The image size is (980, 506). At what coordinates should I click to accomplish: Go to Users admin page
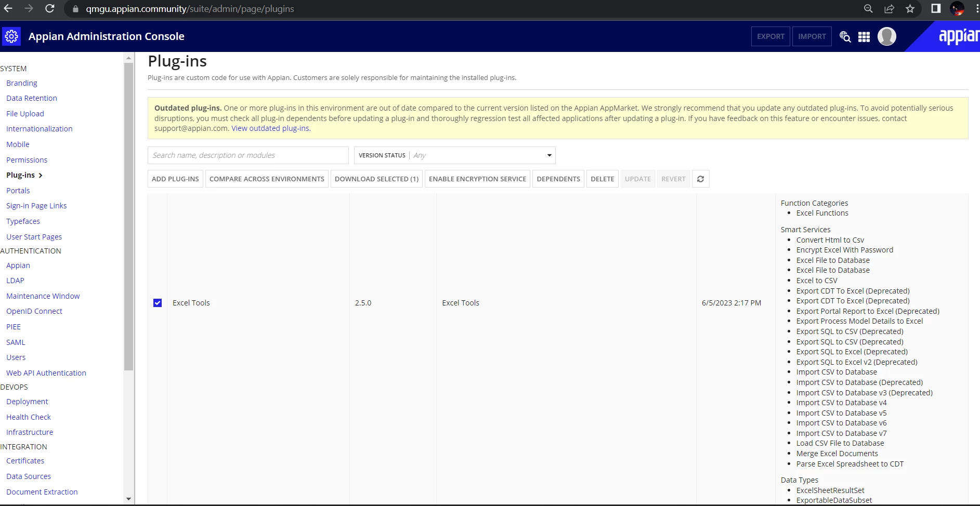(x=16, y=357)
